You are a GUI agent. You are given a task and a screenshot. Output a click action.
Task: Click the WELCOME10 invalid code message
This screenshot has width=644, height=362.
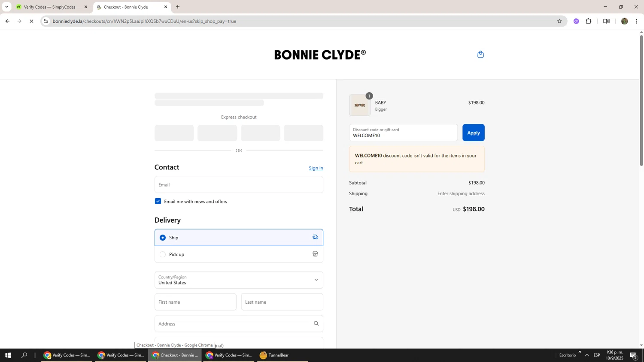click(417, 159)
